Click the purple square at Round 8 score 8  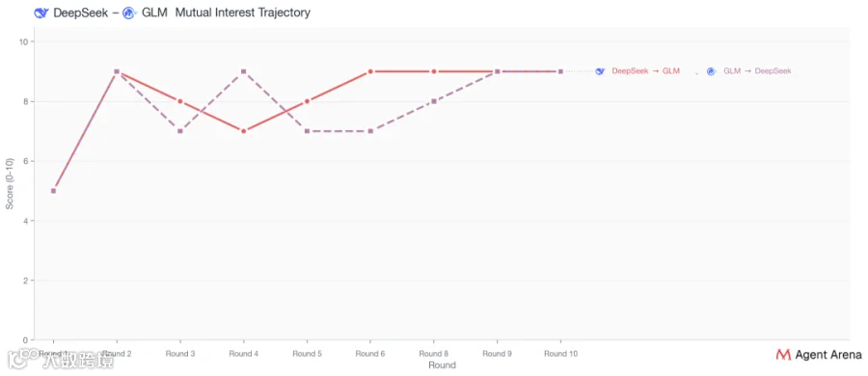pyautogui.click(x=434, y=101)
